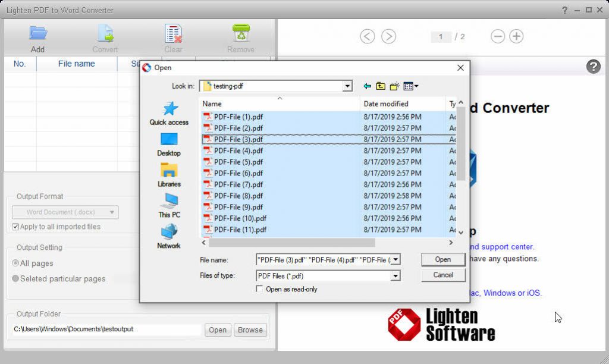The width and height of the screenshot is (609, 364).
Task: Click the Add files folder icon
Action: click(x=37, y=33)
